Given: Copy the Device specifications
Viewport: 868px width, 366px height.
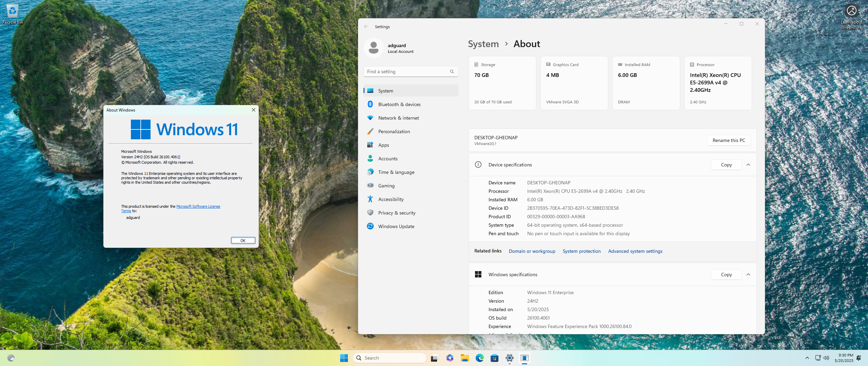Looking at the screenshot, I should (726, 165).
